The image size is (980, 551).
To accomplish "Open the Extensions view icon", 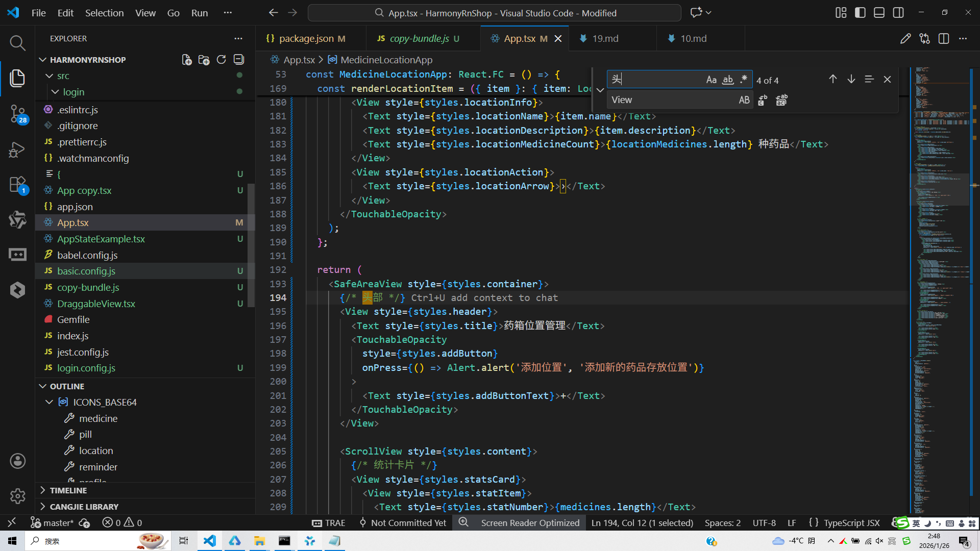I will pos(17,185).
